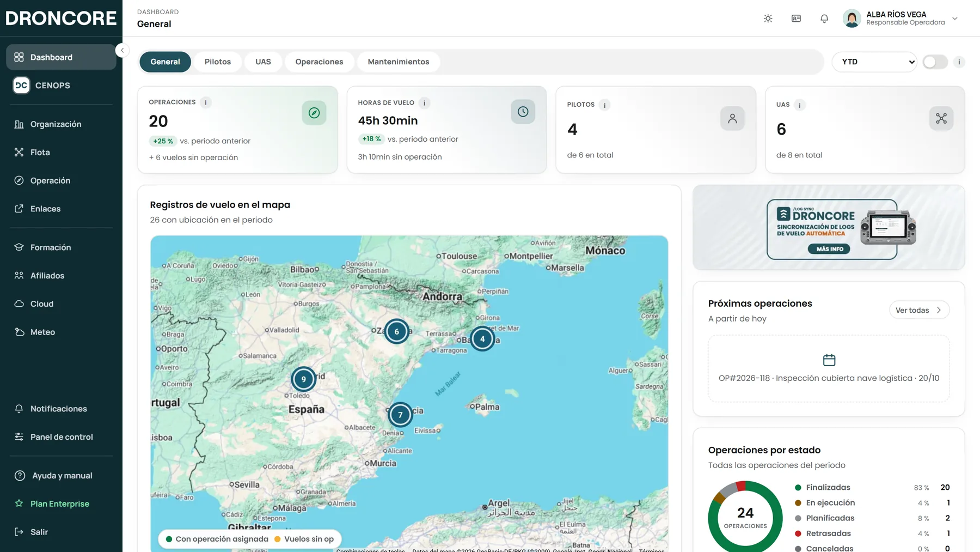980x552 pixels.
Task: Click Salir to log out
Action: click(61, 532)
